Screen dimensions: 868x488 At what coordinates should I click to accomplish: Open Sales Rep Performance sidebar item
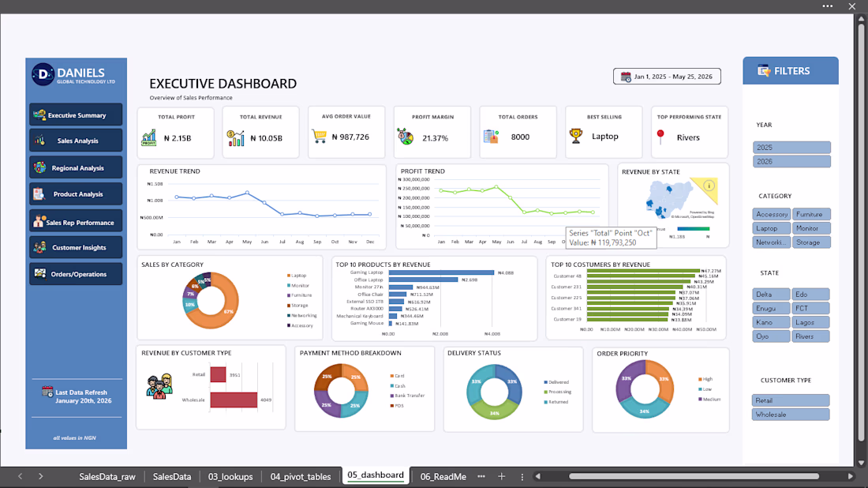click(x=76, y=222)
